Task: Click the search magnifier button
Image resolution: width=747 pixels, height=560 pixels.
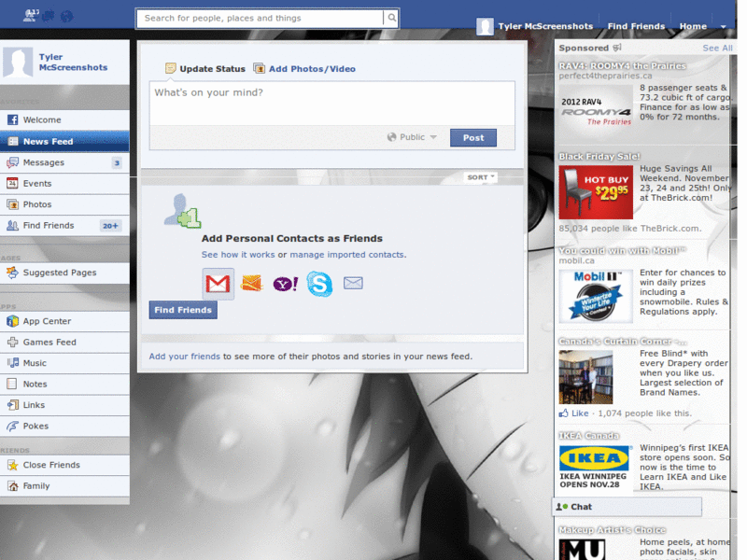Action: click(391, 18)
